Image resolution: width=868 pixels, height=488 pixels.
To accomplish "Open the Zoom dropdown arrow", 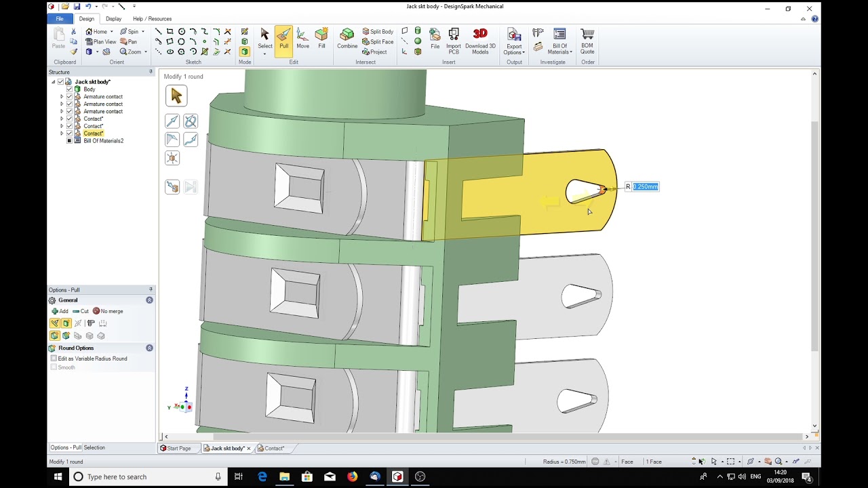I will [145, 52].
